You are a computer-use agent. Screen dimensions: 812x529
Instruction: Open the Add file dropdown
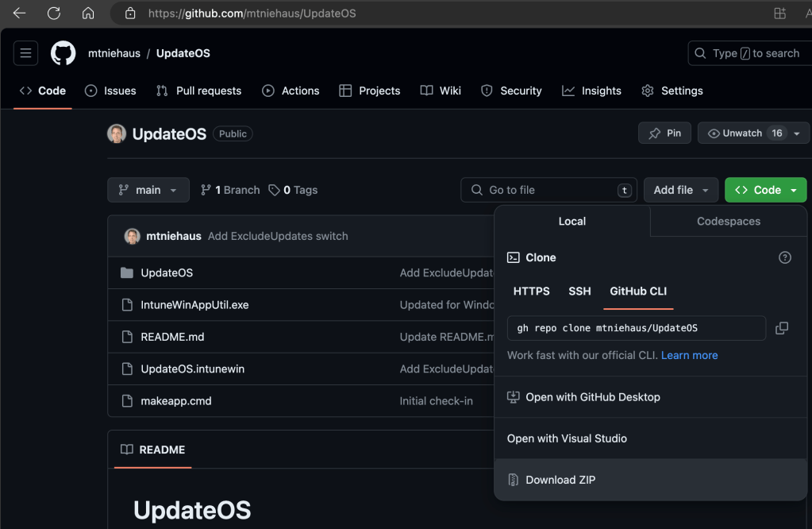point(681,190)
